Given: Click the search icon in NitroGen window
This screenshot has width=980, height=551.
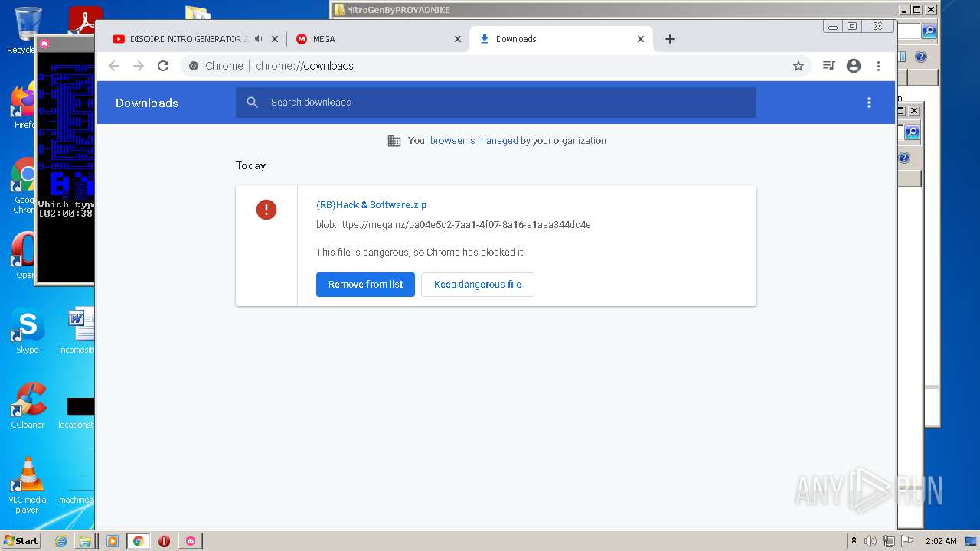Looking at the screenshot, I should click(929, 31).
